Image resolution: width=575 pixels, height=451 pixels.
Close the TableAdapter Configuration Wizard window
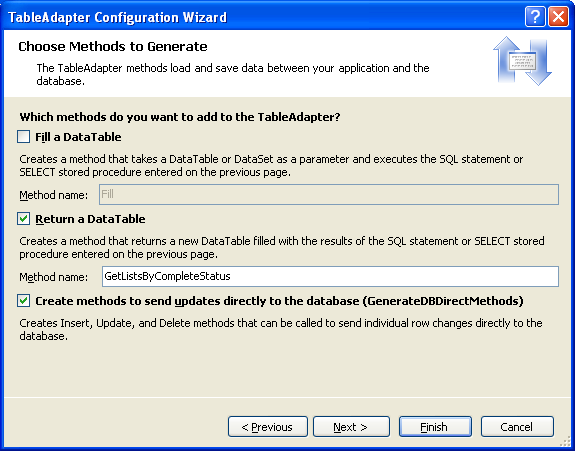(x=558, y=17)
